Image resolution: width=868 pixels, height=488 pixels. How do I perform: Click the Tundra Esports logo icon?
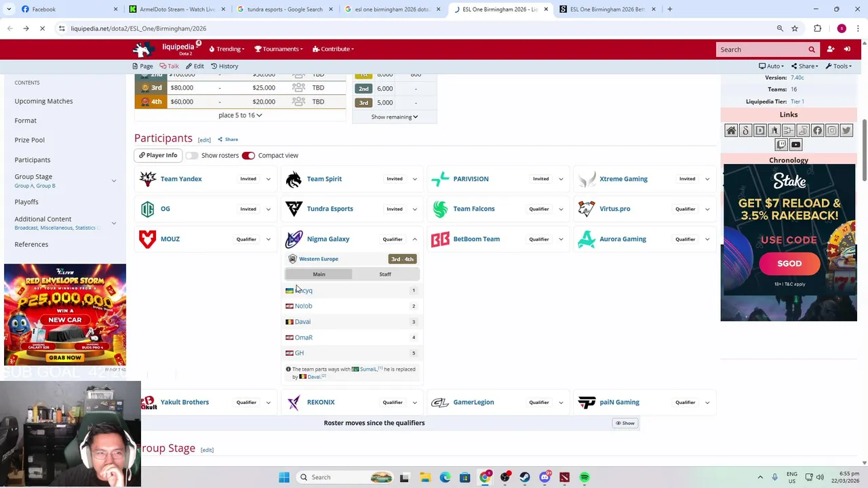pyautogui.click(x=294, y=209)
